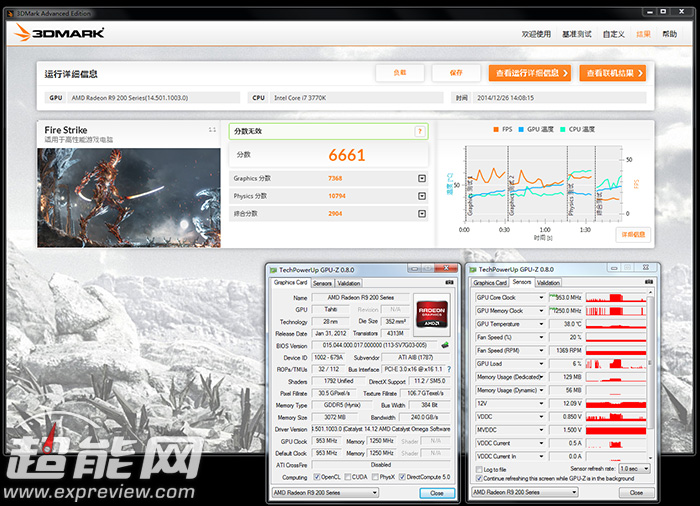This screenshot has height=506, width=700.
Task: Click the blue GPU 温度 legend swatch
Action: click(x=521, y=130)
